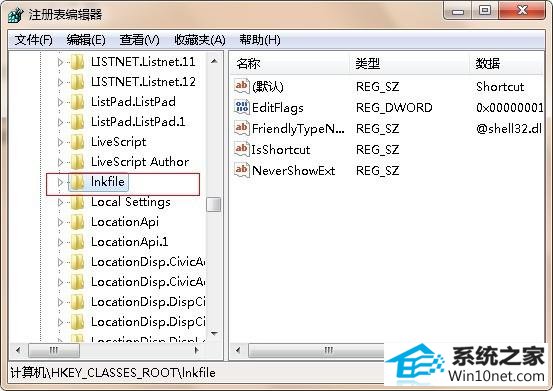Viewport: 553px width, 391px height.
Task: Select the FriendlyTypeN... string value icon
Action: (x=242, y=128)
